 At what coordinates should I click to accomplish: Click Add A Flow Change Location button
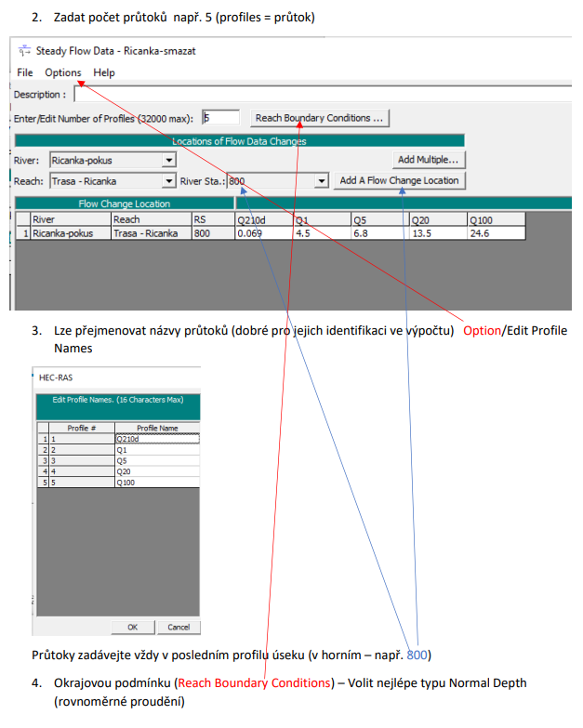coord(400,180)
